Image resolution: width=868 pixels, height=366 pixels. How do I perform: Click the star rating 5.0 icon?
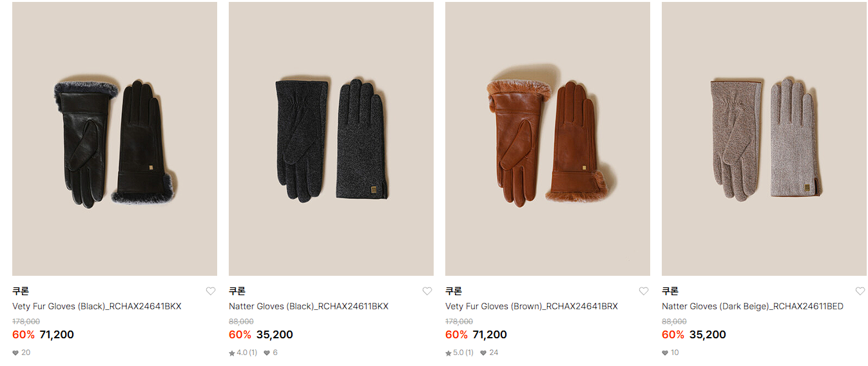(x=448, y=353)
